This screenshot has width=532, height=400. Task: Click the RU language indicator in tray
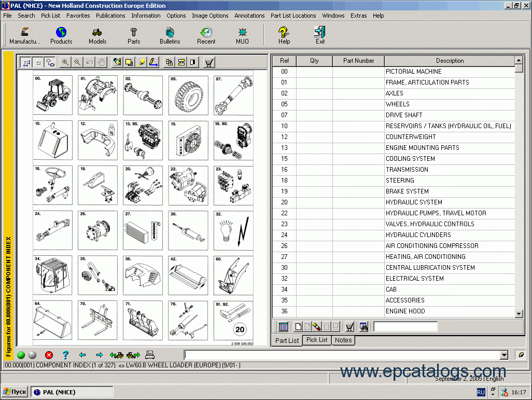coord(481,392)
